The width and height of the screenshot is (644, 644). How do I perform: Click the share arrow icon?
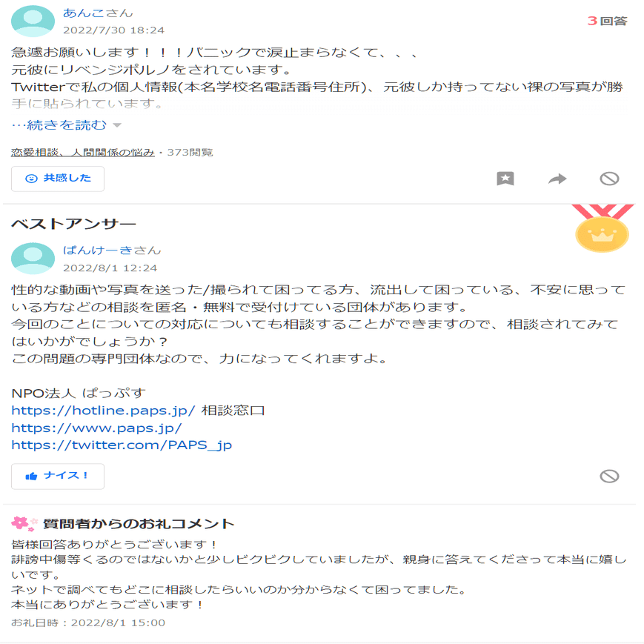[x=557, y=179]
